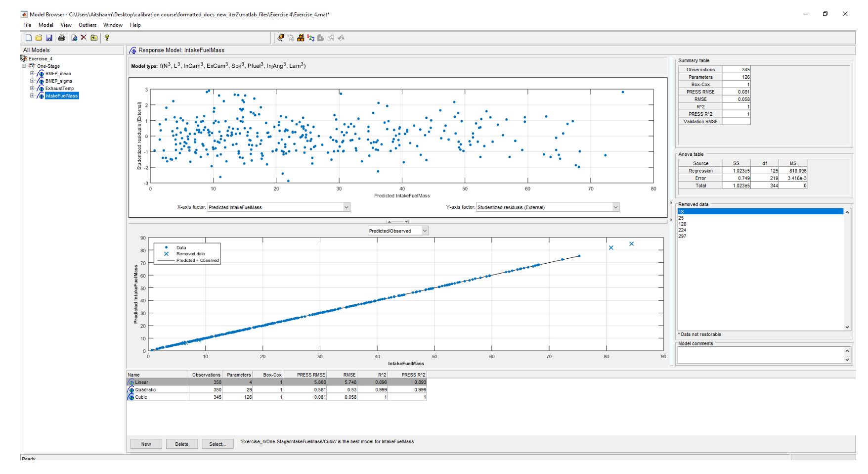Click the One-Stage test plan icon
Viewport: 868px width, 474px height.
click(x=32, y=66)
